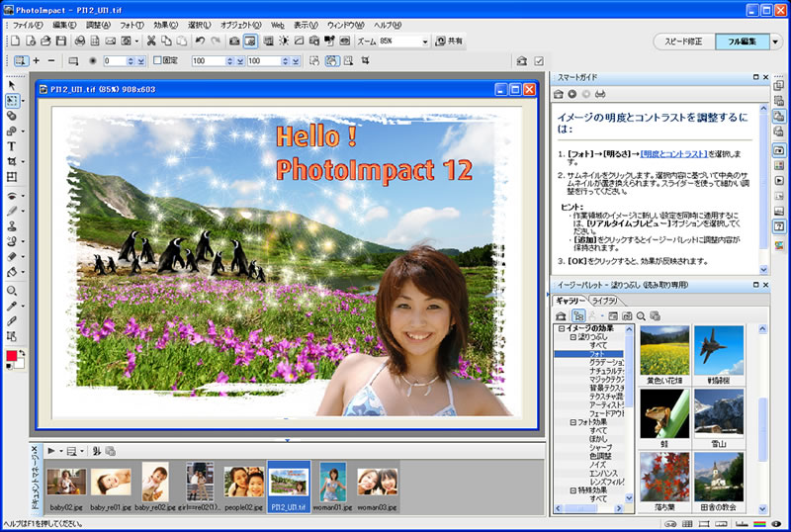Image resolution: width=791 pixels, height=532 pixels.
Task: Click the New document icon
Action: click(x=16, y=41)
